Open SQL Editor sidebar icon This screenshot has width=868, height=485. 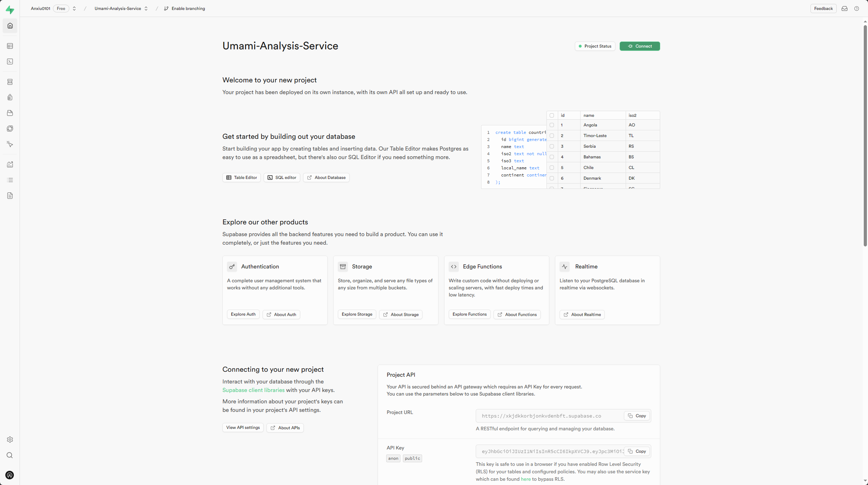10,62
